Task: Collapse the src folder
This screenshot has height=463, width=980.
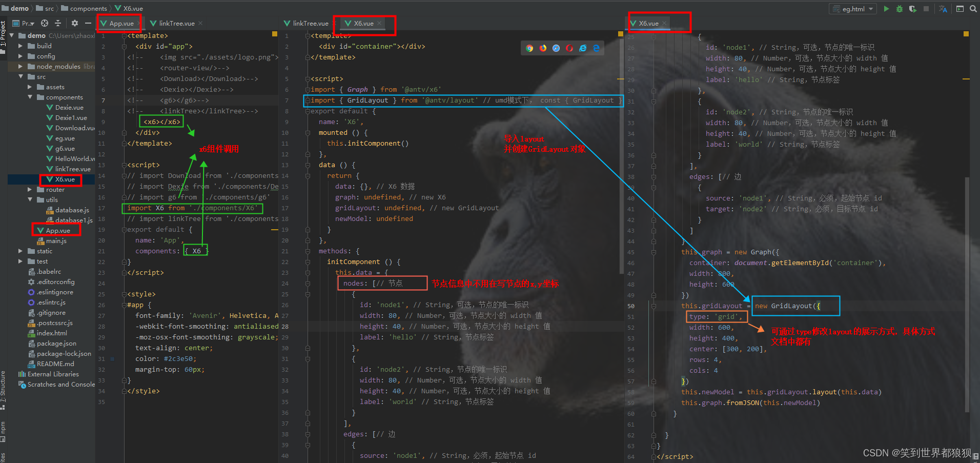Action: click(x=21, y=76)
